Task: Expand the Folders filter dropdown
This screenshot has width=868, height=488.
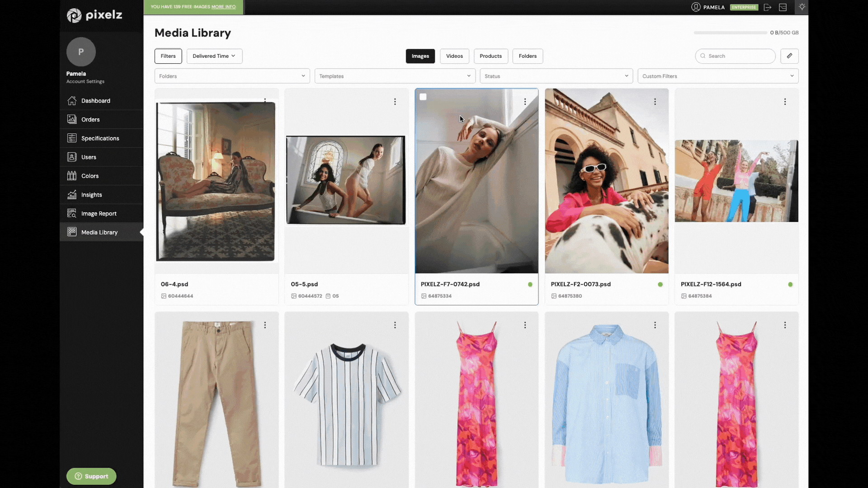Action: (232, 76)
